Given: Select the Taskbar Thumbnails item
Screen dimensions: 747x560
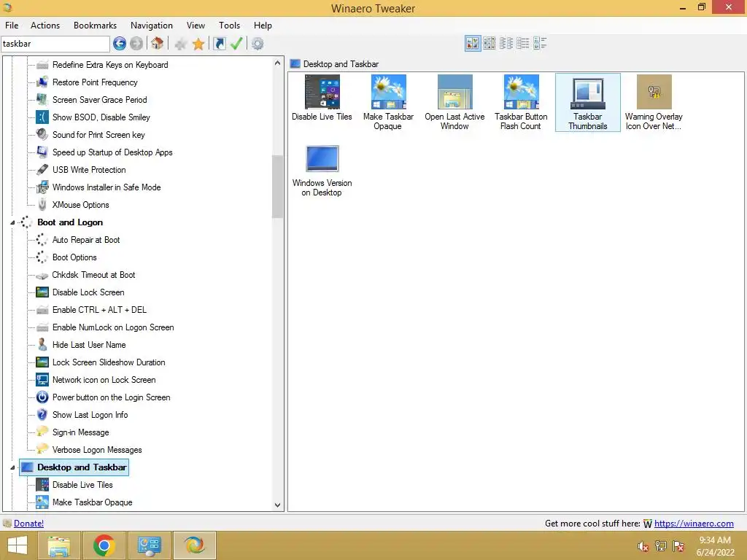Looking at the screenshot, I should (588, 102).
